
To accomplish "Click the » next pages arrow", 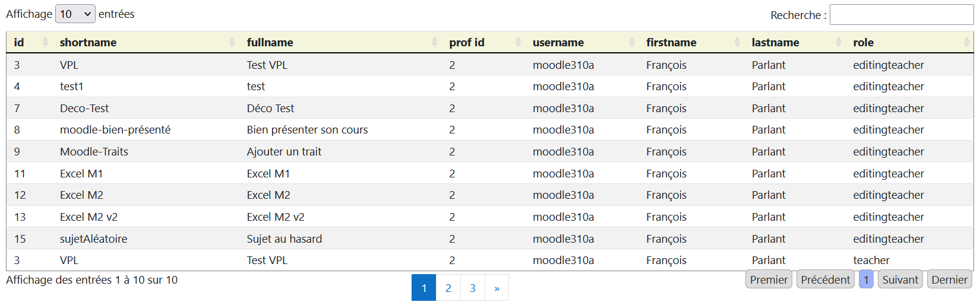I will [x=497, y=288].
